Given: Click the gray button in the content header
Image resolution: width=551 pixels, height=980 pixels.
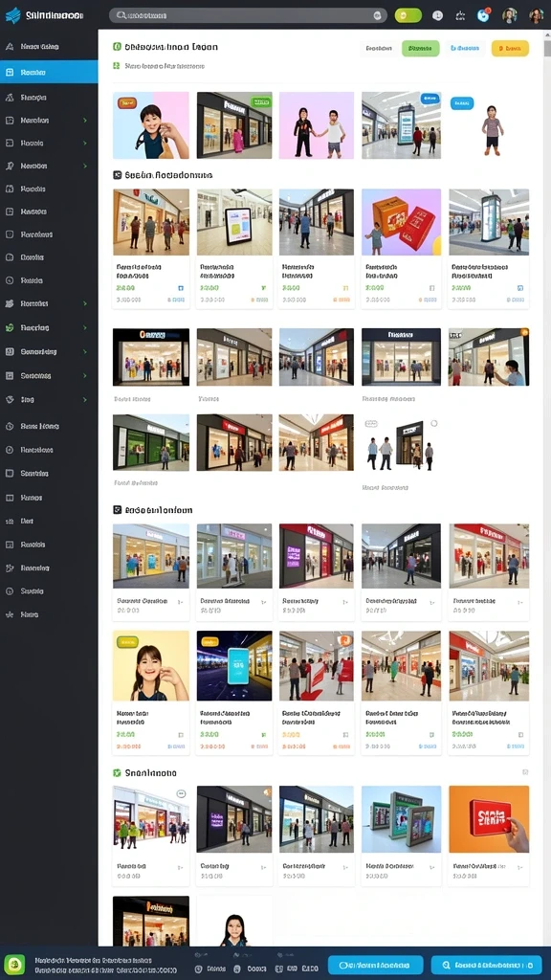Looking at the screenshot, I should (379, 48).
